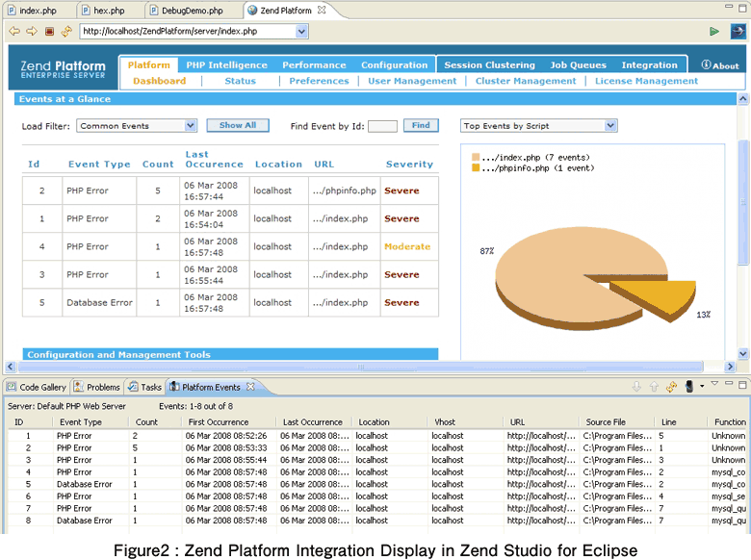Close the Zend Platform editor tab
The width and height of the screenshot is (751, 560).
coord(322,10)
